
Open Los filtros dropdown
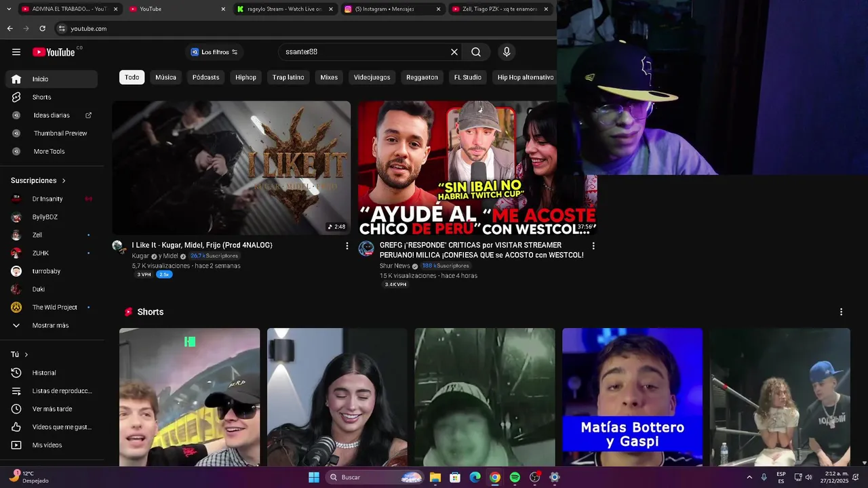(x=214, y=52)
